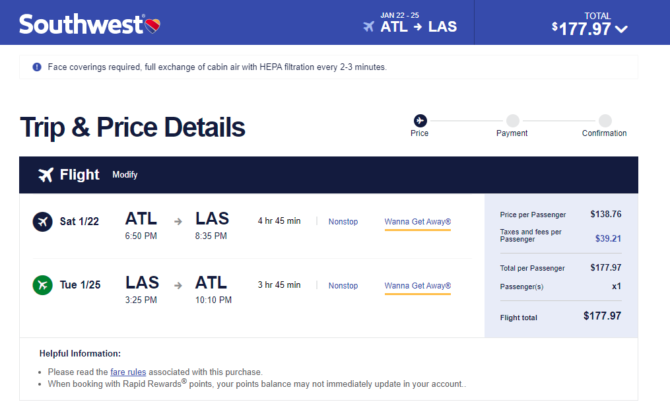Click the airplane icon beside ATL → LAS header

tap(369, 26)
